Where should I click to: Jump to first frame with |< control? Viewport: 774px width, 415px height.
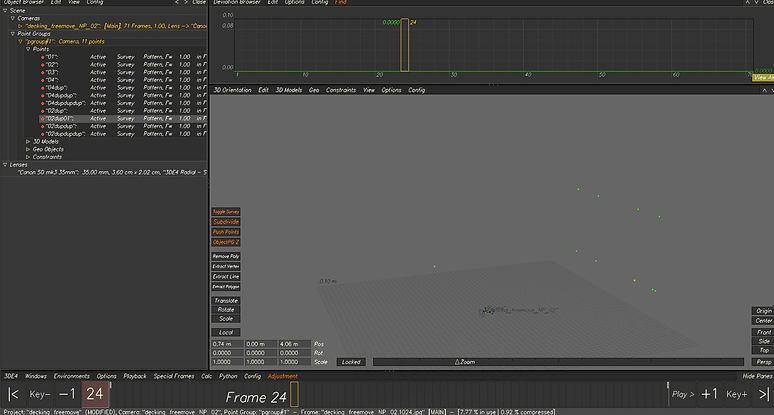[x=13, y=394]
